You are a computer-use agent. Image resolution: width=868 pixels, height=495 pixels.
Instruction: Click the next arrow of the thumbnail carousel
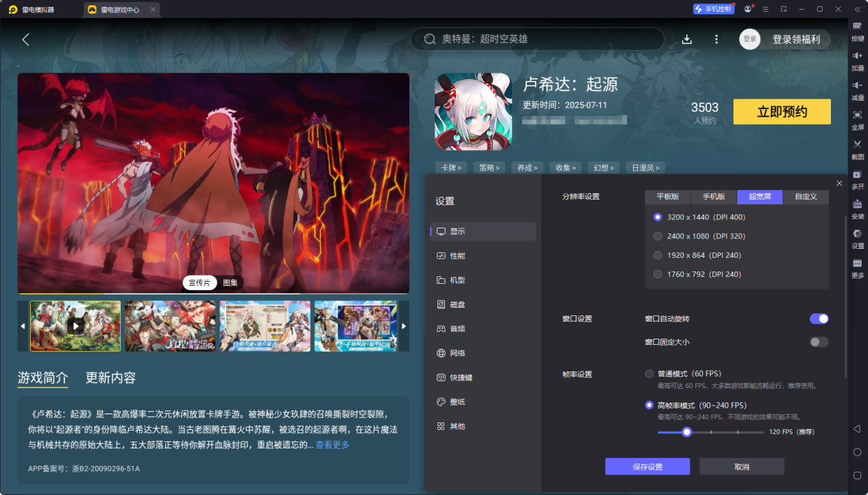coord(404,326)
